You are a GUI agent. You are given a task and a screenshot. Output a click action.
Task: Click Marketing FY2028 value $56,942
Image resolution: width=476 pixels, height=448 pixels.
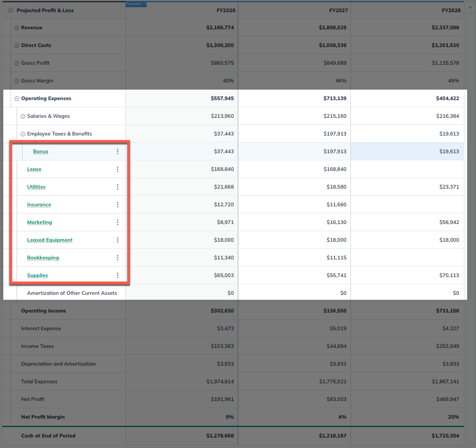pyautogui.click(x=449, y=222)
